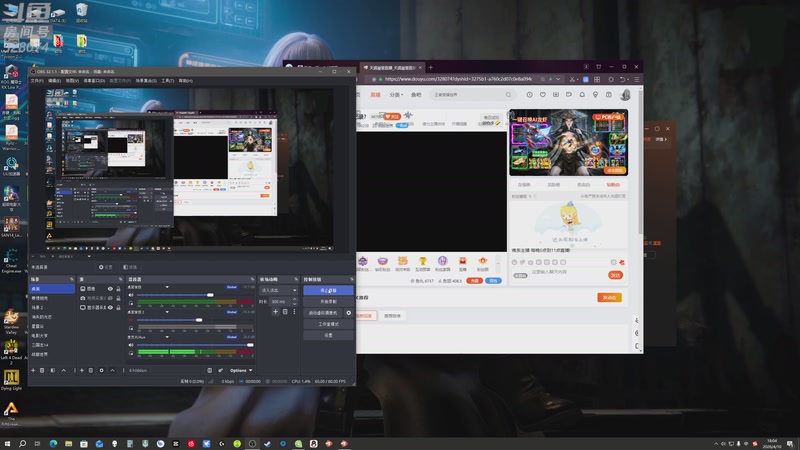
Task: Mute the Desktop Audio speaker icon in OBS
Action: pyautogui.click(x=131, y=295)
